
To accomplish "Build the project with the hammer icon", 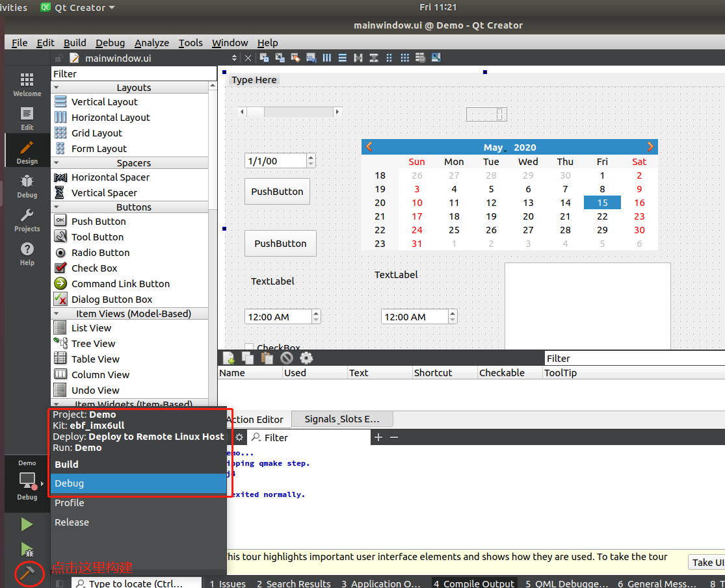I will click(27, 573).
